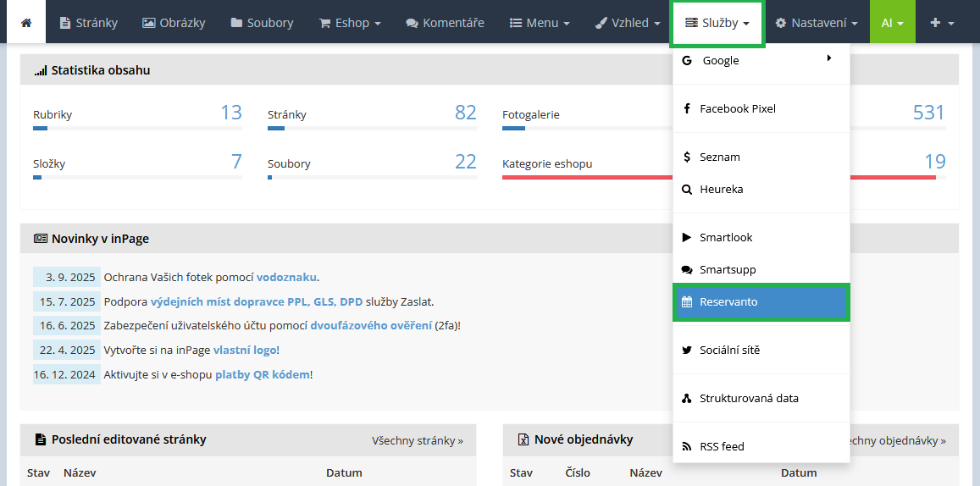Select Heureka with magnifier icon
The width and height of the screenshot is (980, 486).
coord(721,189)
